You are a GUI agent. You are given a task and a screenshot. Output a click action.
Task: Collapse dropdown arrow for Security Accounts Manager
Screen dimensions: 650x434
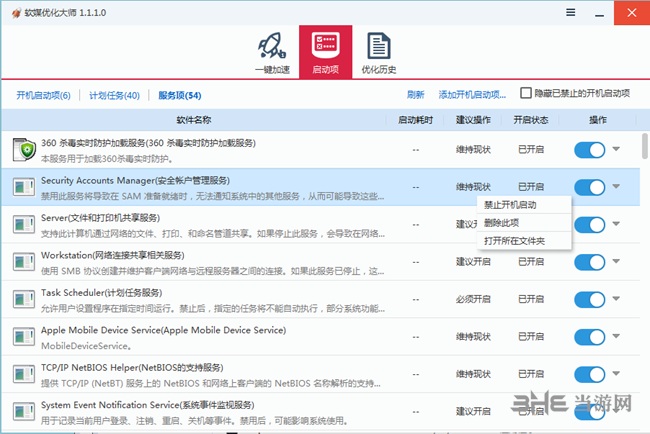point(616,186)
